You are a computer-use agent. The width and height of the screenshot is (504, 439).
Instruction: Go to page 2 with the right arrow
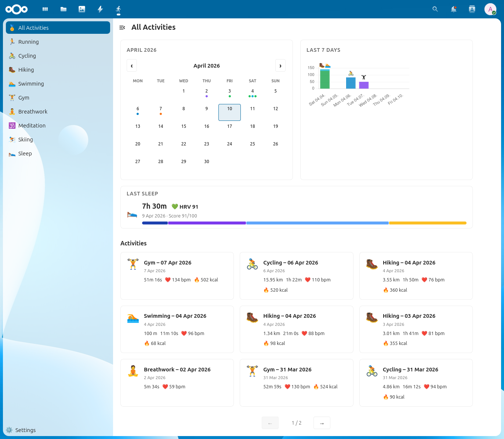click(x=321, y=423)
